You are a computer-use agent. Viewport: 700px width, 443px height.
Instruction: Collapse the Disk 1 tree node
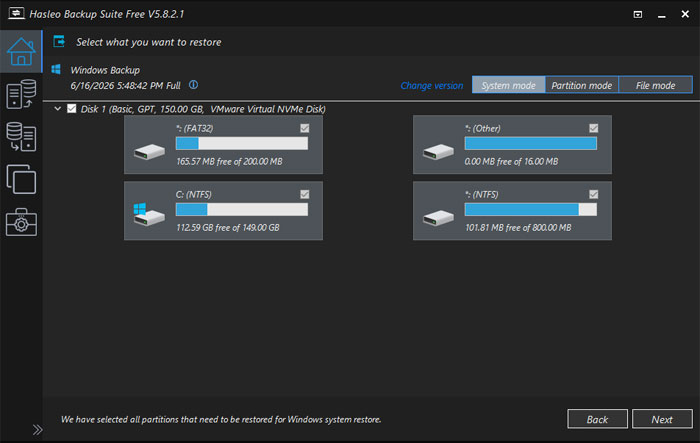click(x=58, y=109)
